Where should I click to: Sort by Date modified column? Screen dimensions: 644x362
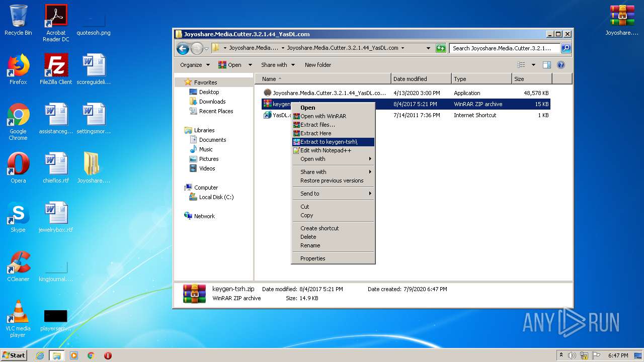pyautogui.click(x=421, y=79)
